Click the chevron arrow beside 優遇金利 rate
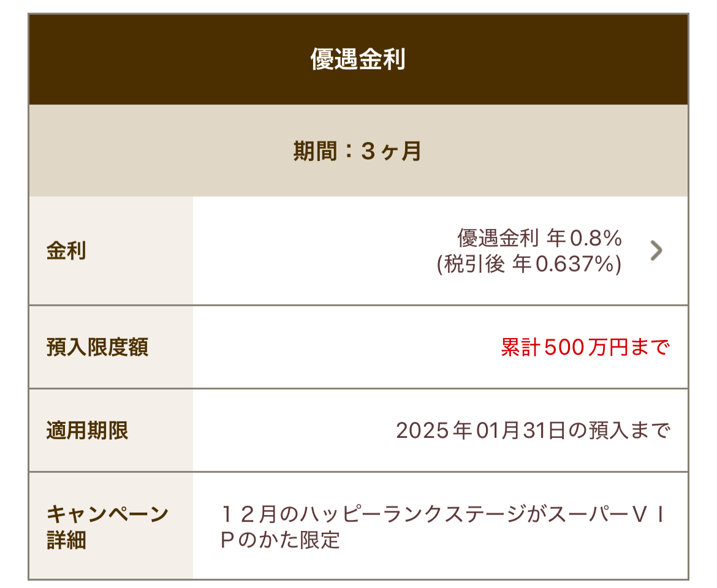This screenshot has height=588, width=717. tap(656, 251)
